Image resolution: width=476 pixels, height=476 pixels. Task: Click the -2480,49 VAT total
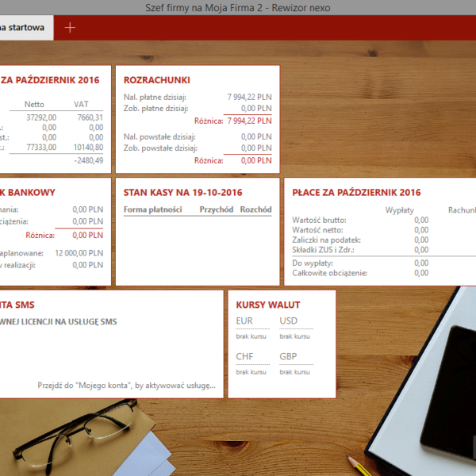click(x=89, y=160)
